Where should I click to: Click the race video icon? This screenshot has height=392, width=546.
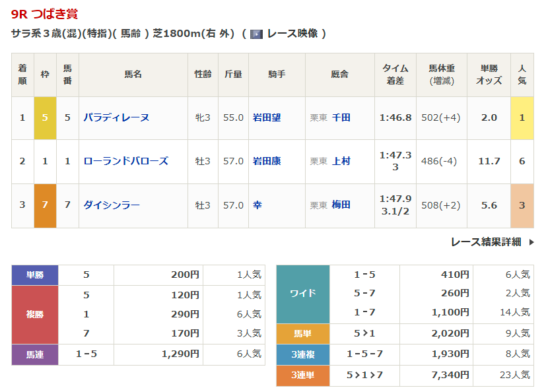[256, 34]
